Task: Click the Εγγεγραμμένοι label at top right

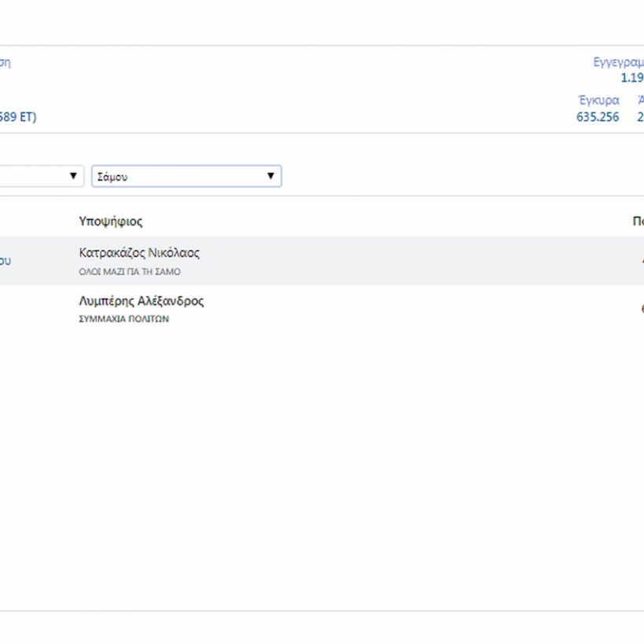Action: point(619,62)
